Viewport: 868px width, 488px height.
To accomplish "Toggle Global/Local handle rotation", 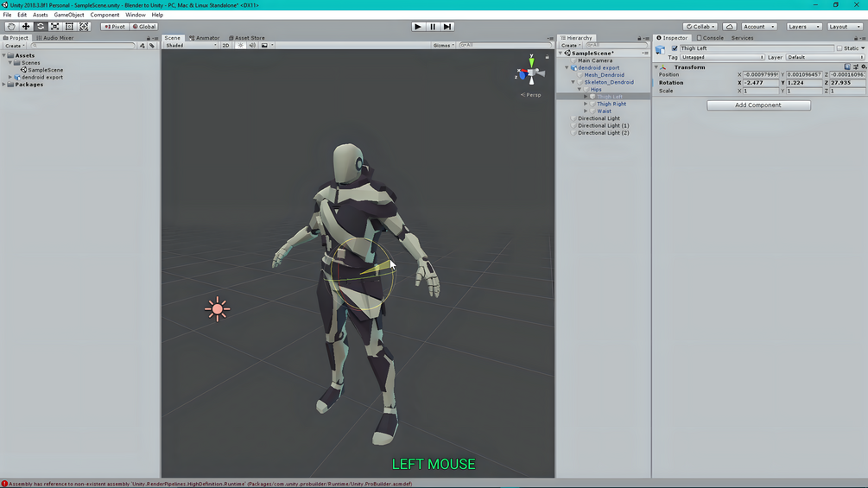I will pyautogui.click(x=144, y=27).
